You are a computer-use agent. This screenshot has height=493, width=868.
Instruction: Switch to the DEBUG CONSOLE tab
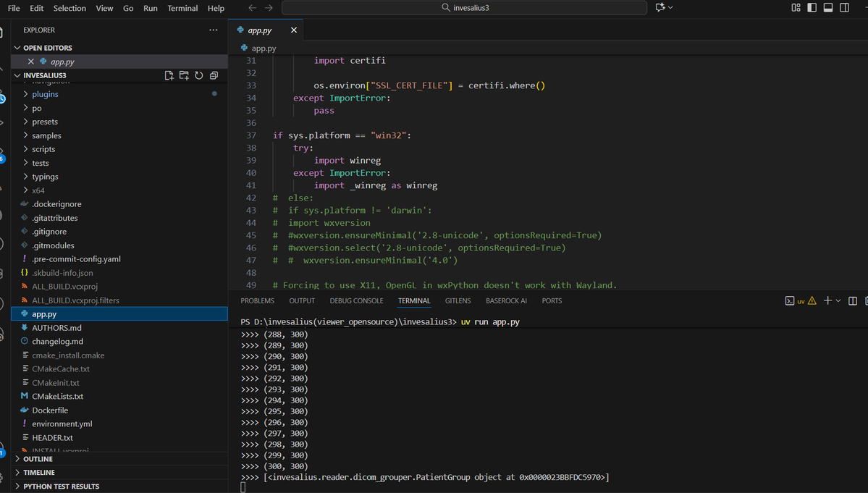click(356, 301)
